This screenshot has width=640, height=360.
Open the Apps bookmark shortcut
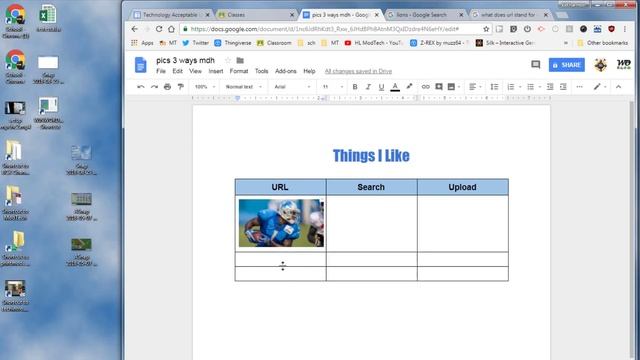142,43
